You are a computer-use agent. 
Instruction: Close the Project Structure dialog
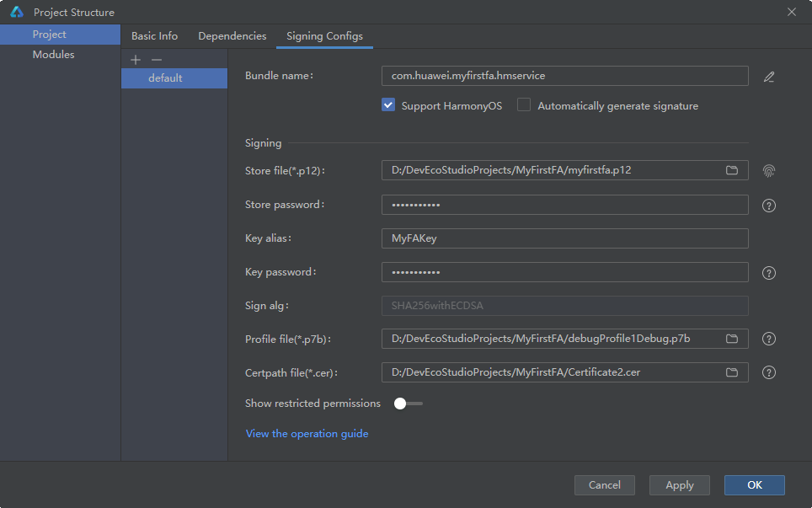click(x=792, y=12)
